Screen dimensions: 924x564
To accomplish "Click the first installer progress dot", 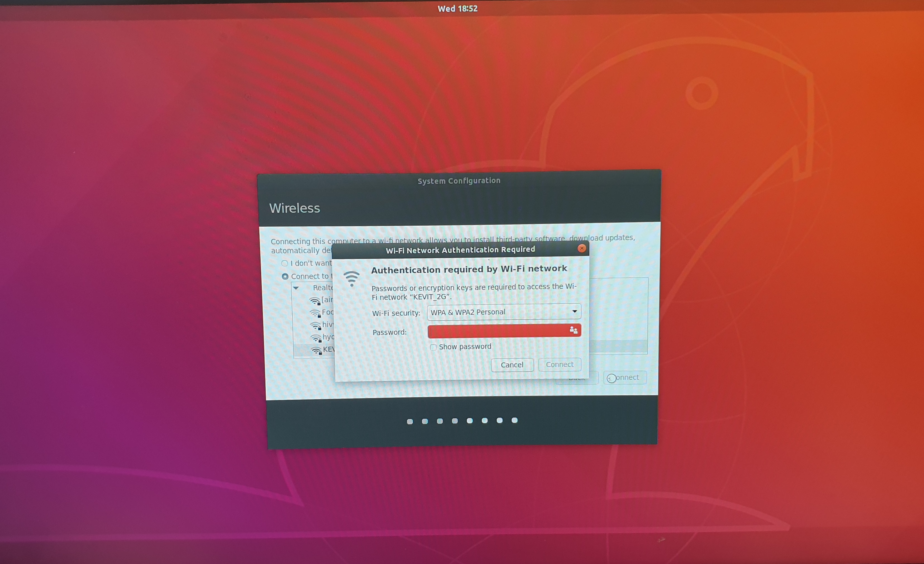I will [410, 422].
